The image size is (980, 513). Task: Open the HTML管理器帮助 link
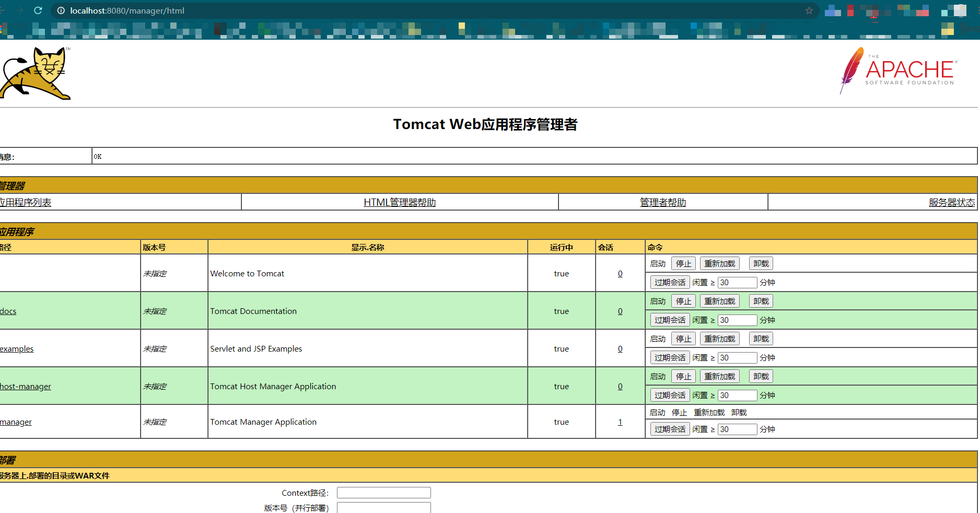[x=400, y=202]
